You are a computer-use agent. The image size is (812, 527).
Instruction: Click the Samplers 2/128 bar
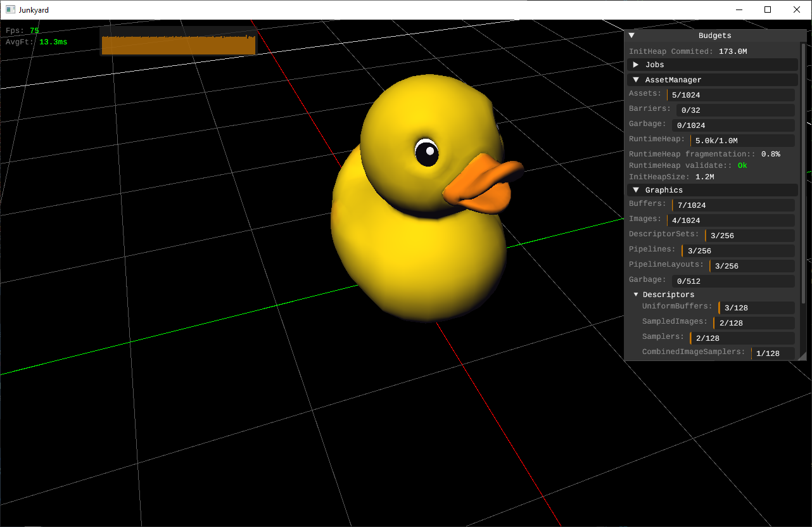[x=742, y=338]
